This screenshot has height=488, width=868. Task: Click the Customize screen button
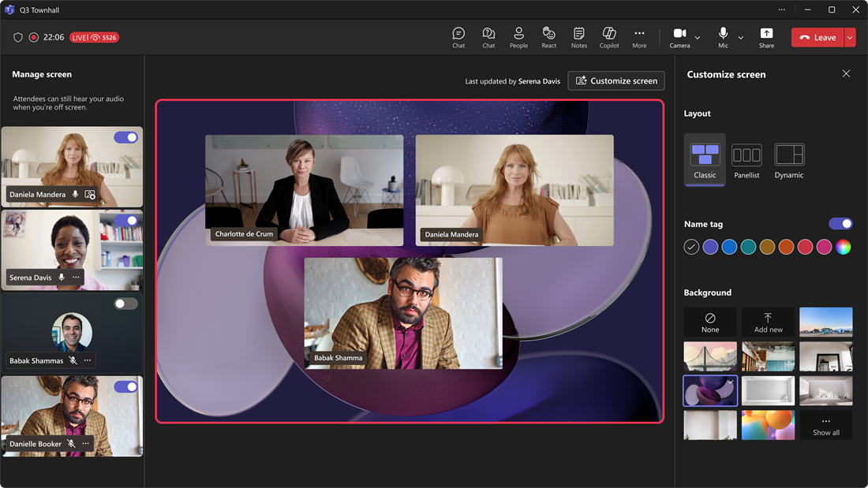point(616,80)
